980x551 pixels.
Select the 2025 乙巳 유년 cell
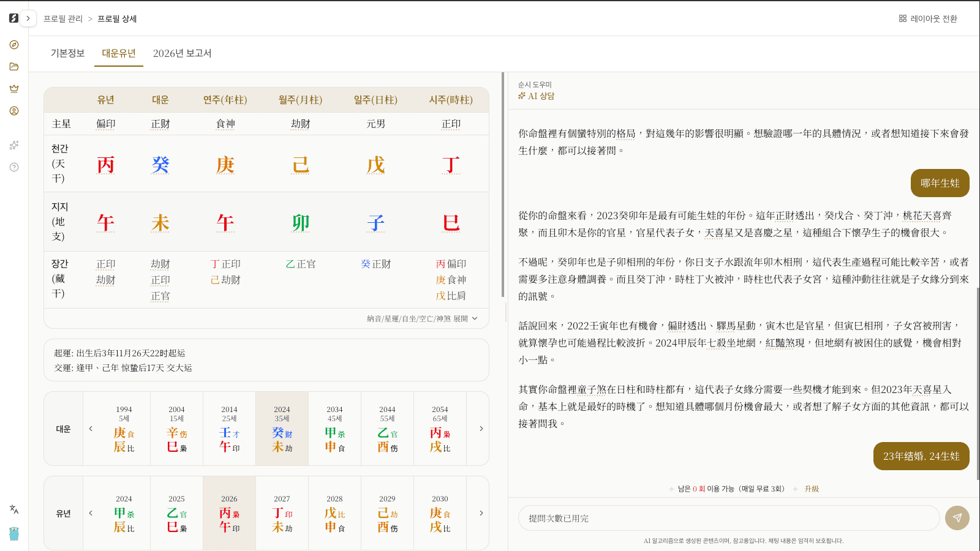(177, 513)
